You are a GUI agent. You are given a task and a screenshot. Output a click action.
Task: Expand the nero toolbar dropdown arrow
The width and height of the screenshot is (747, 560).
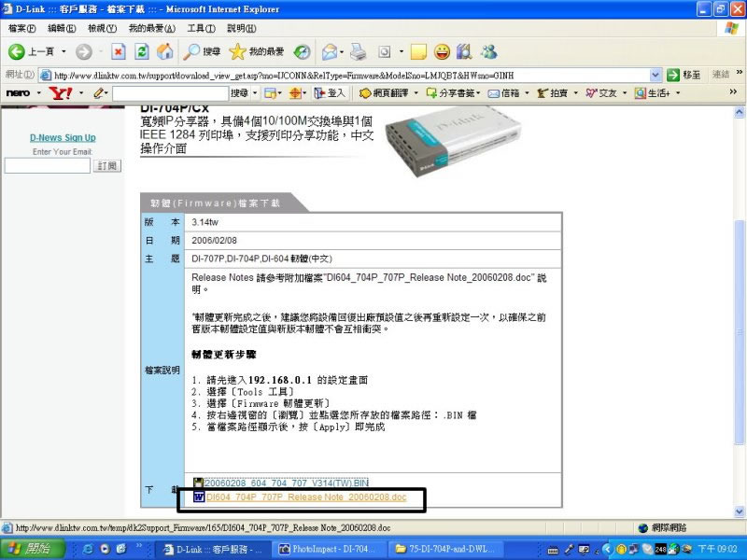click(x=38, y=92)
